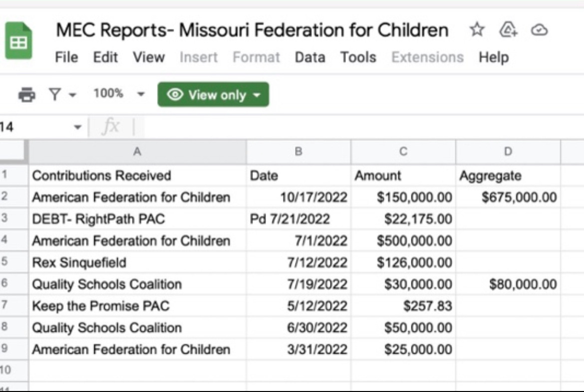Image resolution: width=584 pixels, height=392 pixels.
Task: Open the 100% zoom dropdown
Action: point(119,94)
